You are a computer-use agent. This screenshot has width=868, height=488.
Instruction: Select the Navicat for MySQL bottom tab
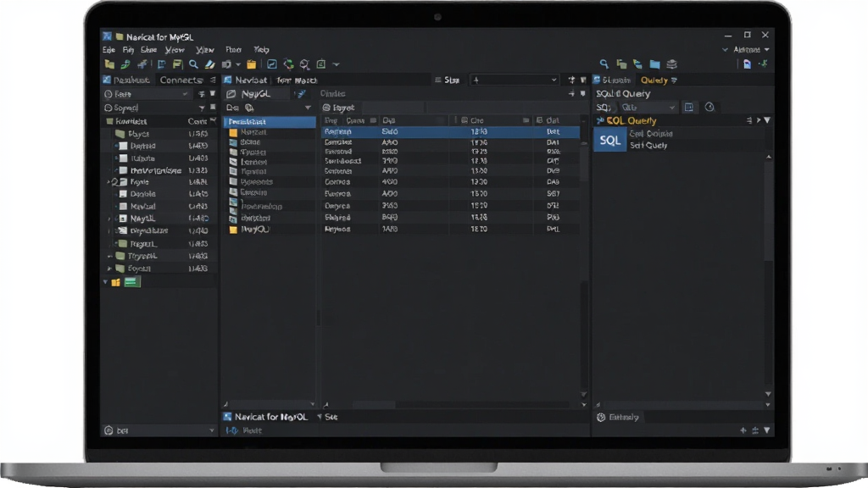point(270,417)
